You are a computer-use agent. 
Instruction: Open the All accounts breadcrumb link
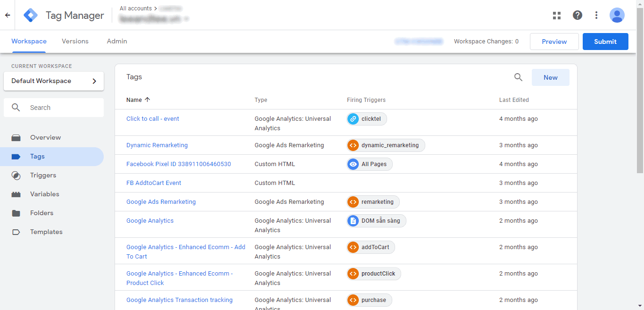tap(136, 8)
